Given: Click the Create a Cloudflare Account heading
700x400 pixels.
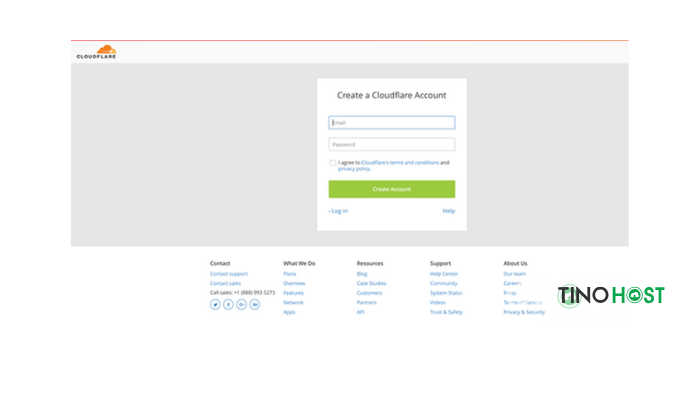Looking at the screenshot, I should (392, 95).
